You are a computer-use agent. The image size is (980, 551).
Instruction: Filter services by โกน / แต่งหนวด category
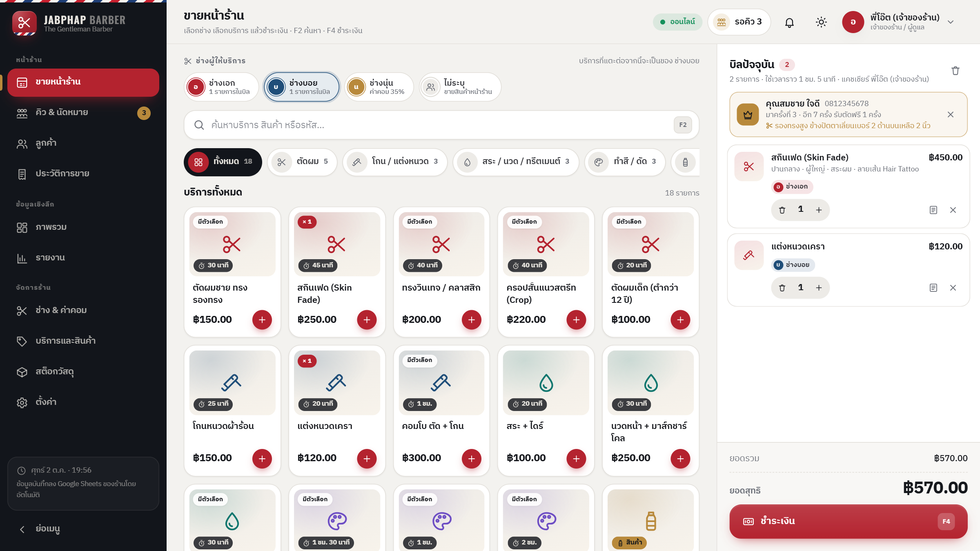point(395,162)
